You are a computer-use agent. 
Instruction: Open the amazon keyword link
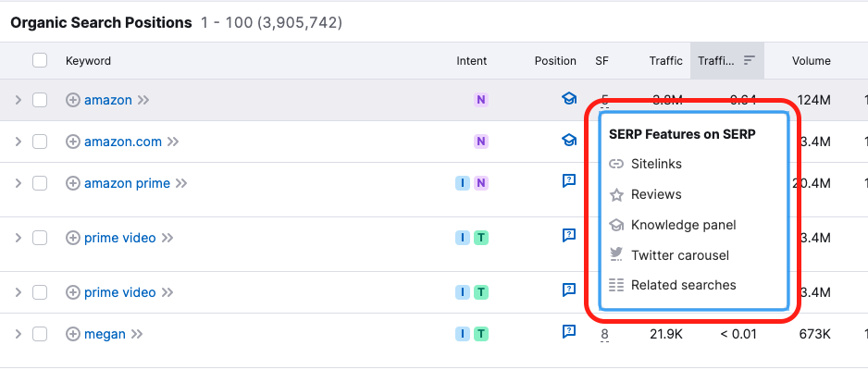tap(108, 100)
